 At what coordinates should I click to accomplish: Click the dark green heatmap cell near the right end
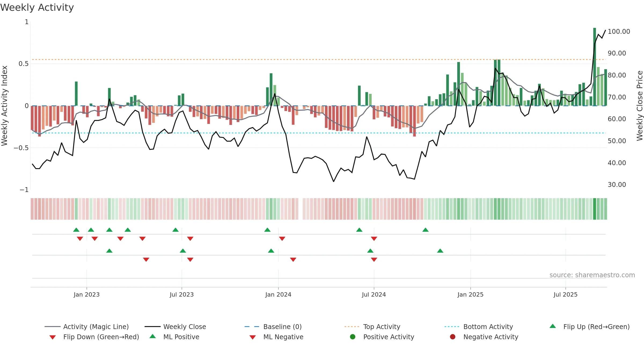point(595,209)
